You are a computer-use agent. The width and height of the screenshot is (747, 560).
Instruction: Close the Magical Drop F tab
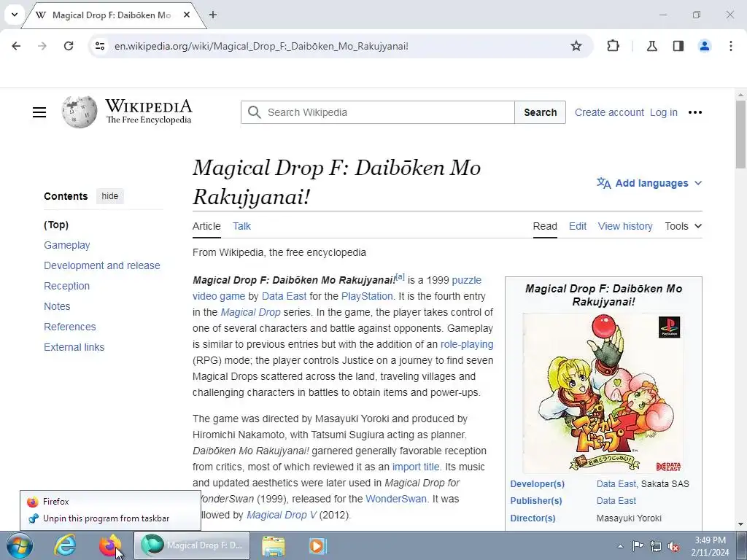(187, 15)
